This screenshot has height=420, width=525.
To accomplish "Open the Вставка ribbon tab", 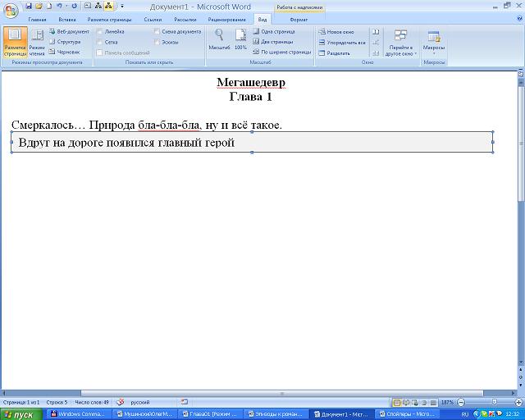I will click(x=67, y=19).
